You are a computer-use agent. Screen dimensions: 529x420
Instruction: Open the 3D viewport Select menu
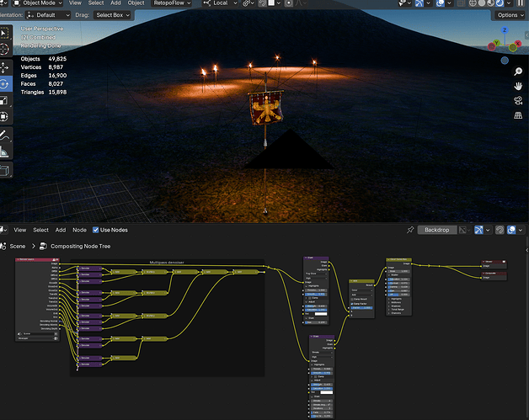96,3
